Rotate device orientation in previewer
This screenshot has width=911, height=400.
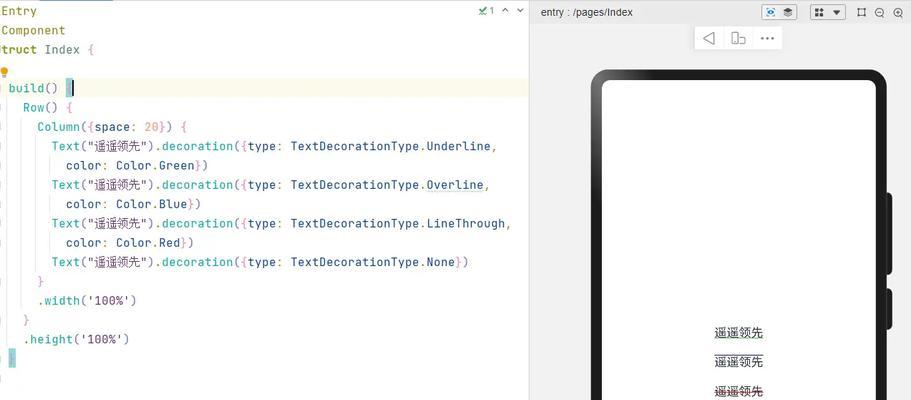(x=738, y=38)
